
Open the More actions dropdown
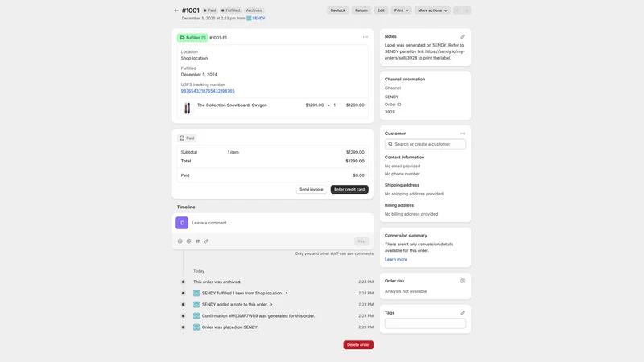tap(432, 10)
